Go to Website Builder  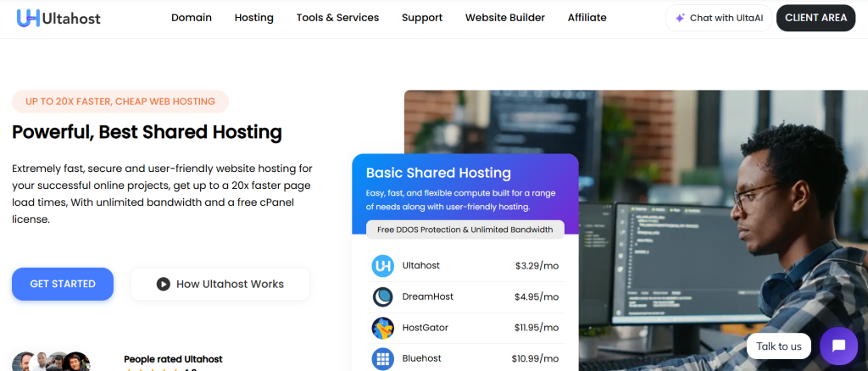[505, 18]
